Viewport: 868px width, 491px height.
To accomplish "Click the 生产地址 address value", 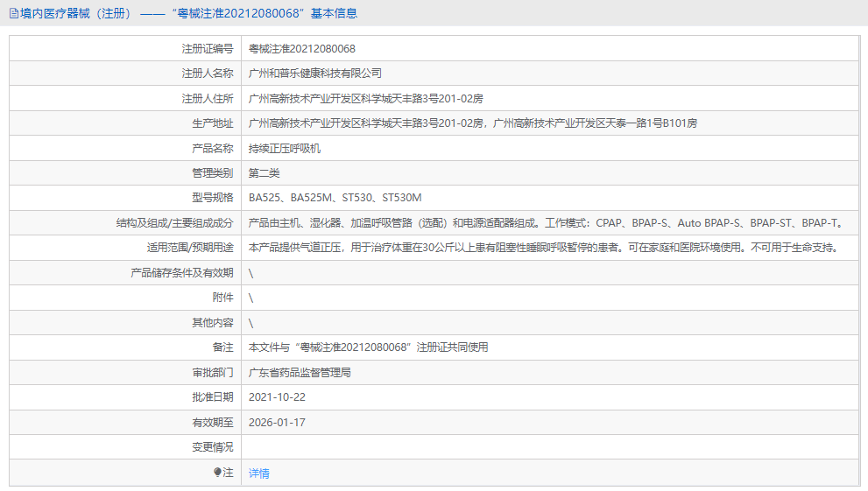I will pyautogui.click(x=473, y=123).
